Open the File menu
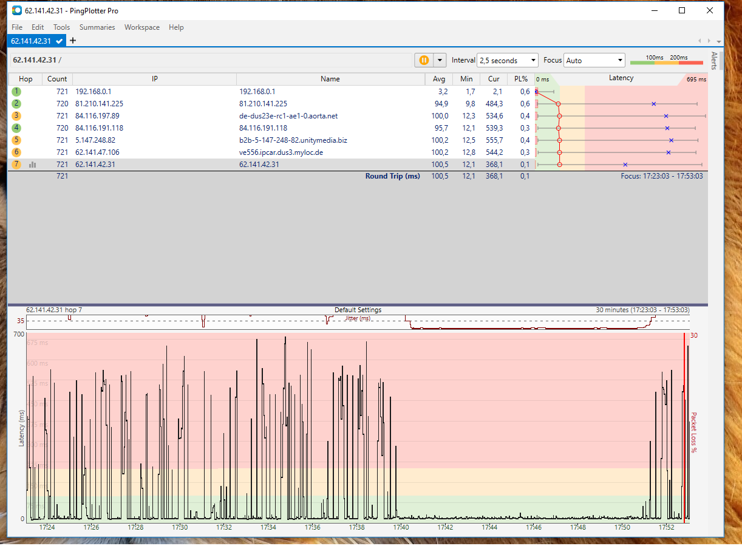This screenshot has width=742, height=560. coord(17,27)
